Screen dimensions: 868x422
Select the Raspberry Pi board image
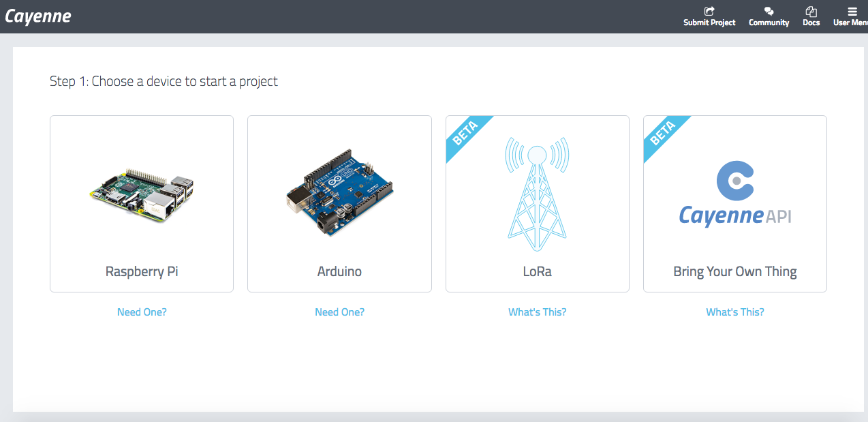pyautogui.click(x=142, y=194)
